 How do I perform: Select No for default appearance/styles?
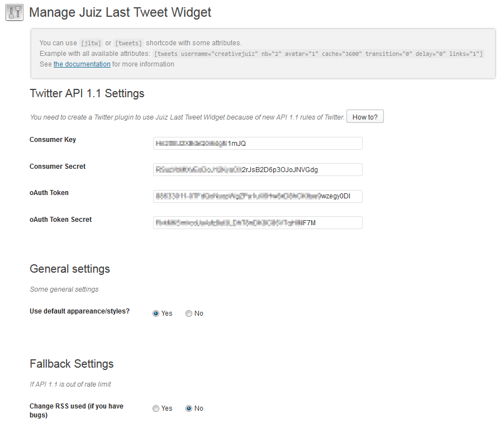(x=189, y=313)
